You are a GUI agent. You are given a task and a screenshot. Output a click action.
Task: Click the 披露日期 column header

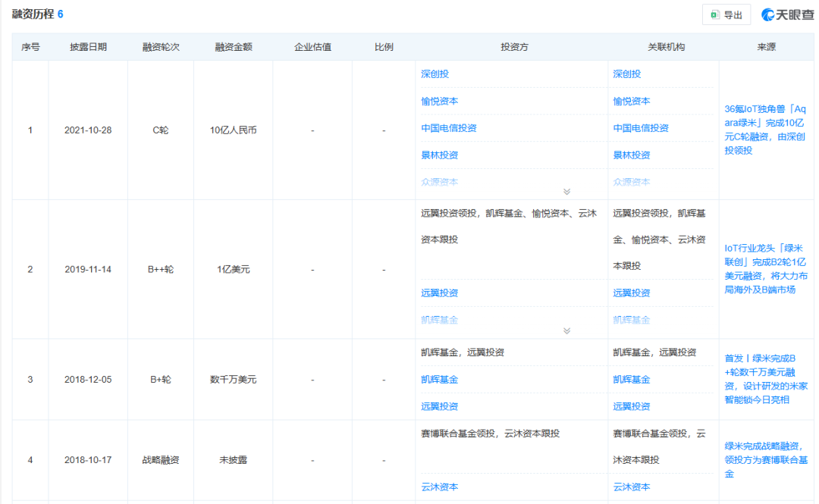88,47
